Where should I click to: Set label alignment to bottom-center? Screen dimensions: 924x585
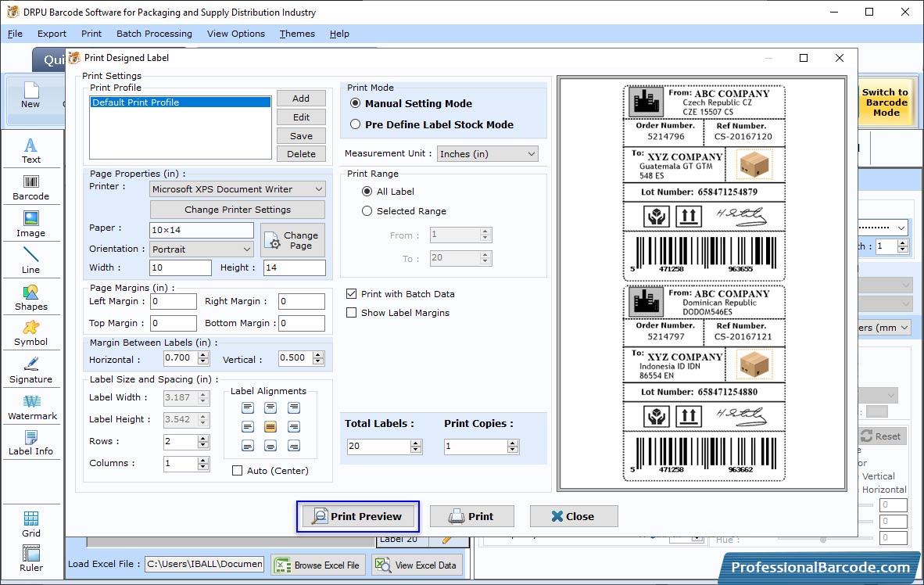coord(270,446)
